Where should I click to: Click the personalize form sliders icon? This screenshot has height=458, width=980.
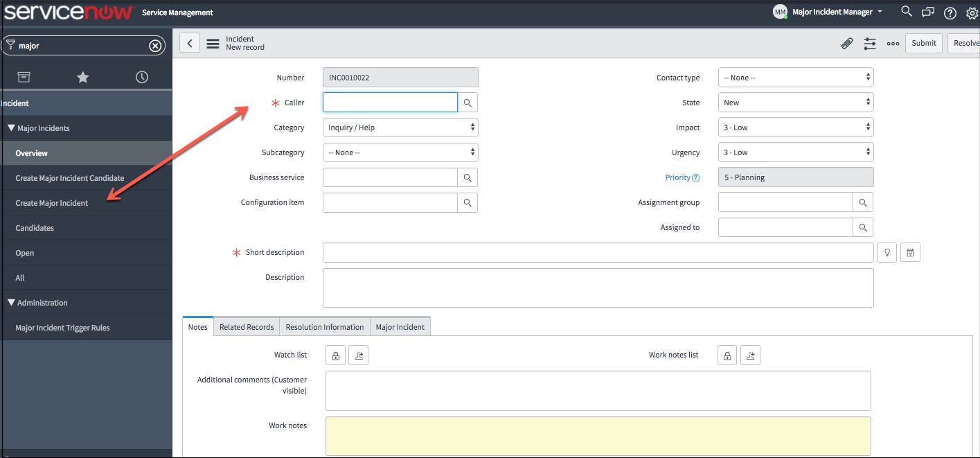coord(870,43)
